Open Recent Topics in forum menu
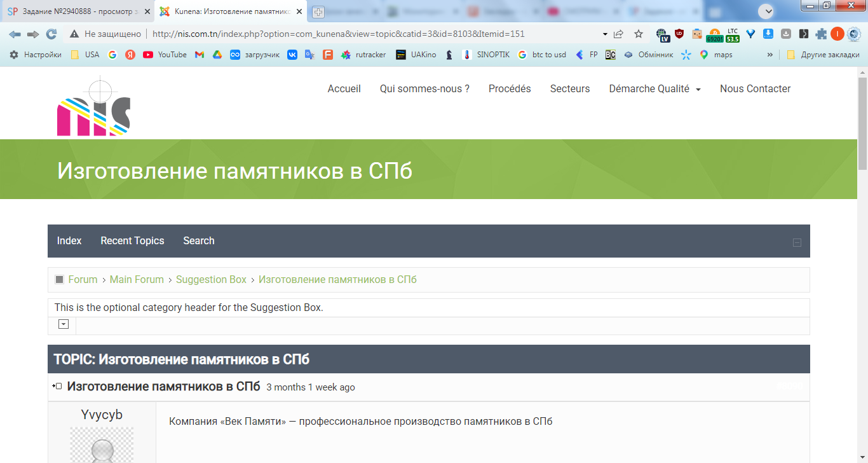Viewport: 868px width, 463px height. pyautogui.click(x=132, y=241)
